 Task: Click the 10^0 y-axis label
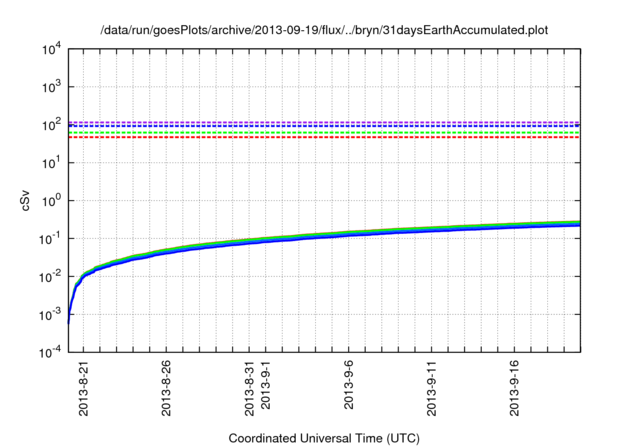(x=51, y=200)
